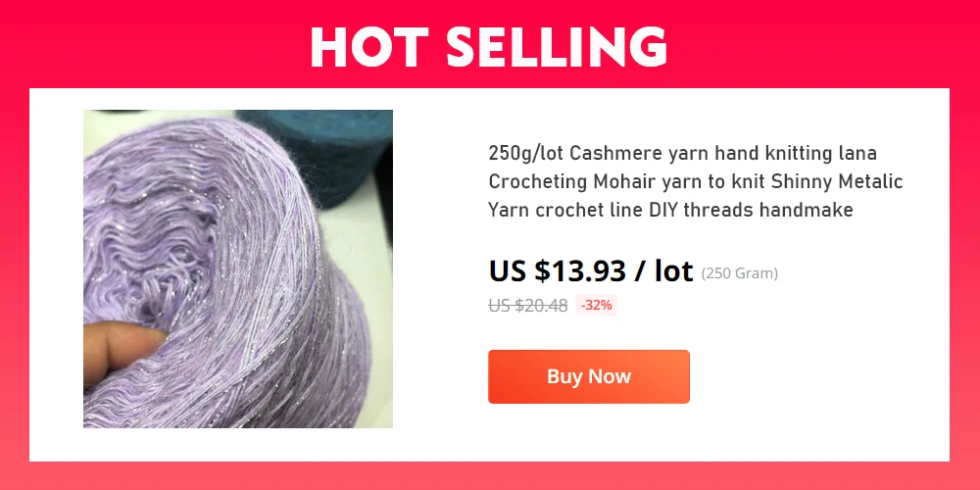
Task: Click the crossed-out US $20.48 original price
Action: click(528, 305)
